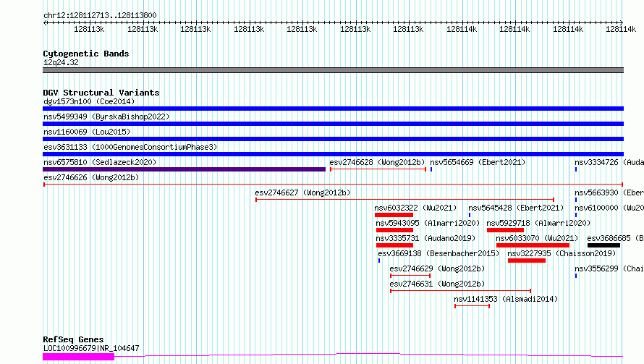Select nsv5663930 variant label
The height and width of the screenshot is (364, 644).
609,192
